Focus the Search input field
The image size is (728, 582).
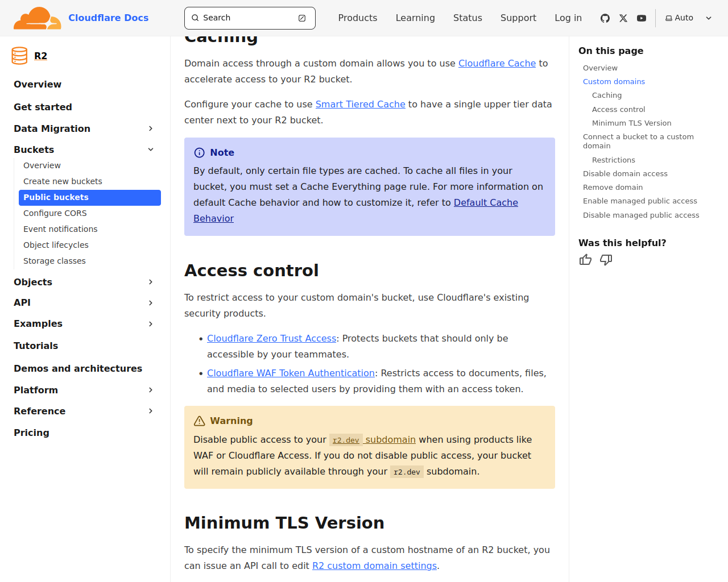250,18
